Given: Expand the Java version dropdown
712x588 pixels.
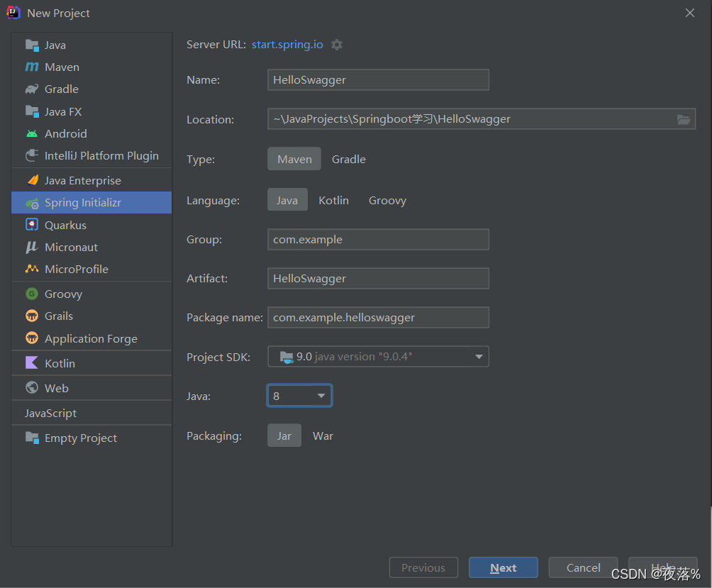Looking at the screenshot, I should (299, 396).
